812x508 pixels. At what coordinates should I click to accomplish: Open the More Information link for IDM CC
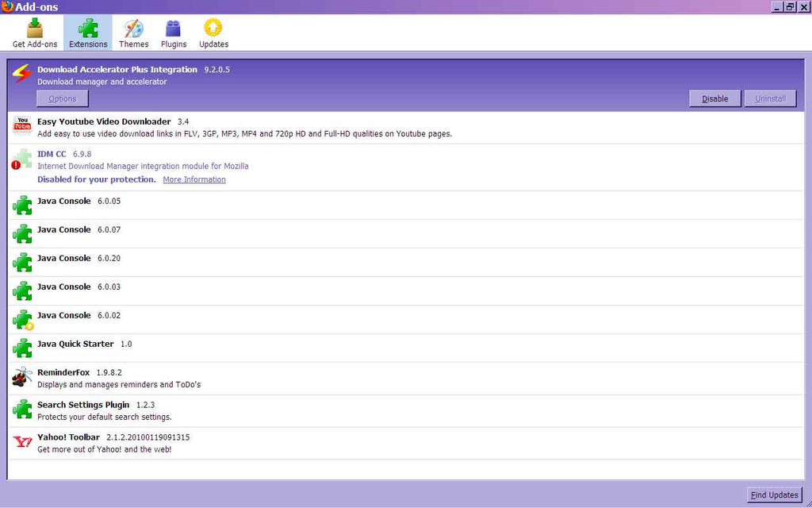pos(194,179)
